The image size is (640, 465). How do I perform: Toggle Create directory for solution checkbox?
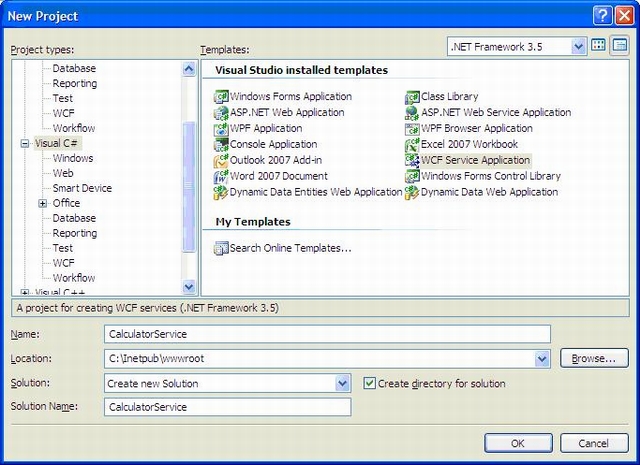pos(369,383)
